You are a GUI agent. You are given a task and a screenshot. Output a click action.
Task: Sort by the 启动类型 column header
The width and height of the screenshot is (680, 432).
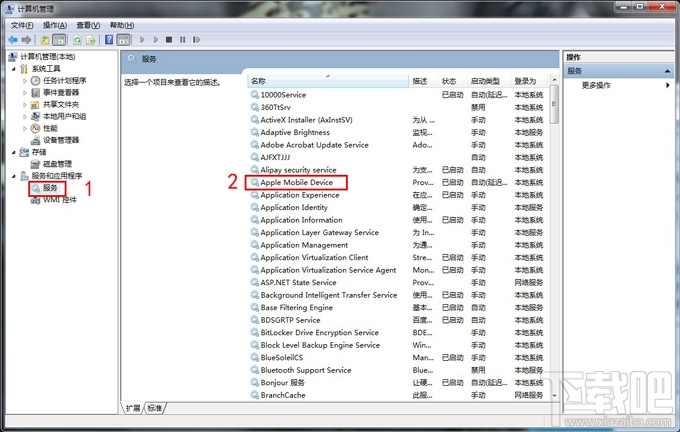coord(489,81)
